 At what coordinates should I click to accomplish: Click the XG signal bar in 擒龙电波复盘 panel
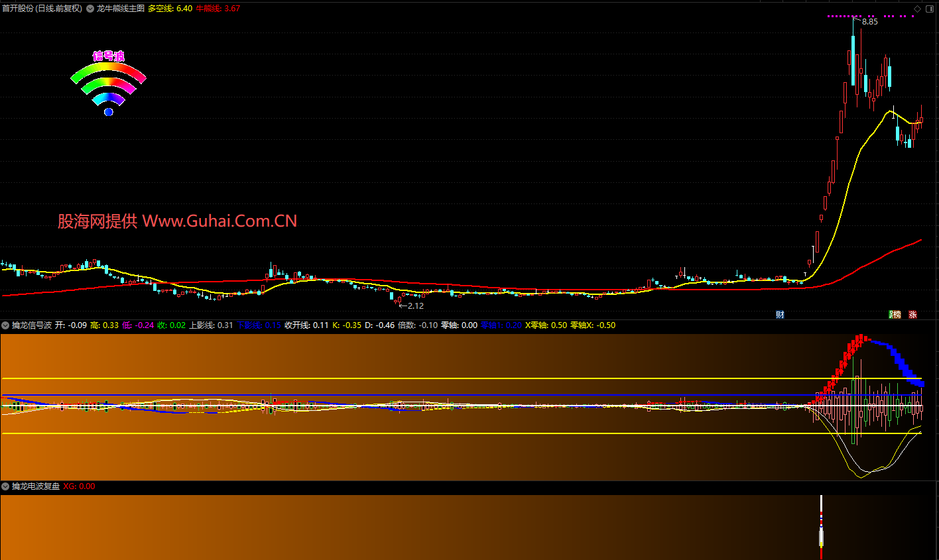(821, 527)
